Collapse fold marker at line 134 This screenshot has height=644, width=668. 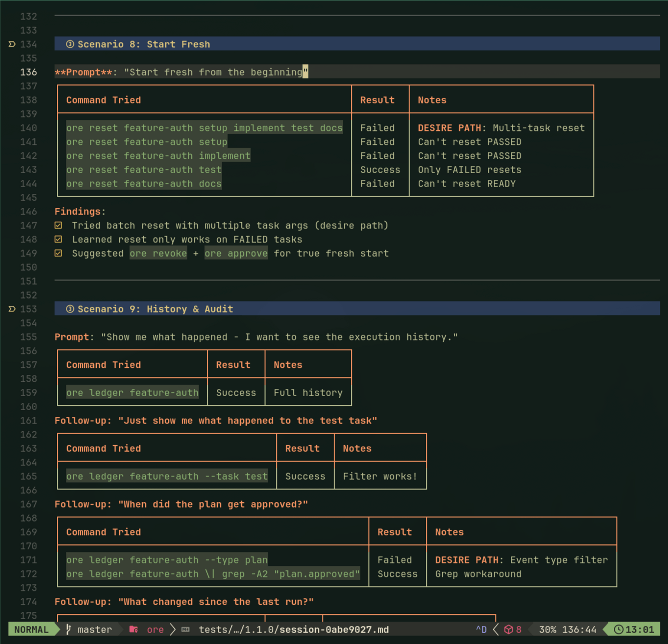(12, 44)
